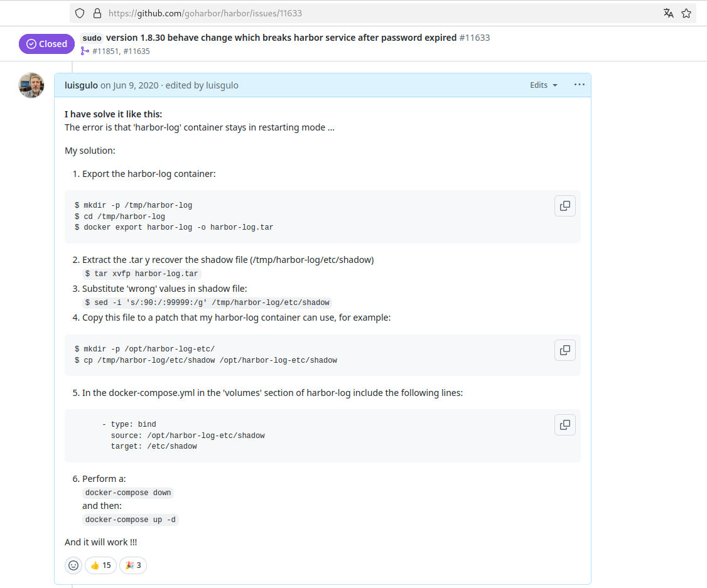Image resolution: width=707 pixels, height=588 pixels.
Task: Click the '$ cd /tmp/harbor-log' code line
Action: (120, 216)
